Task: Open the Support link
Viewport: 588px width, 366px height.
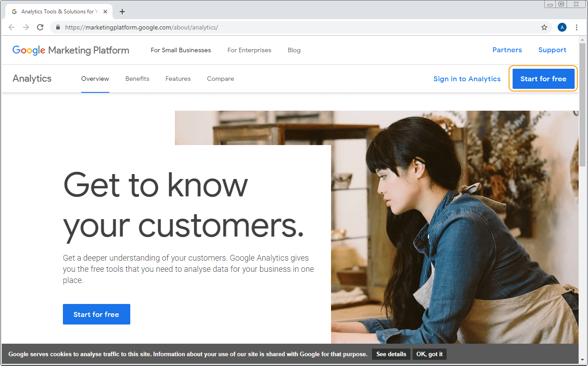Action: coord(552,50)
